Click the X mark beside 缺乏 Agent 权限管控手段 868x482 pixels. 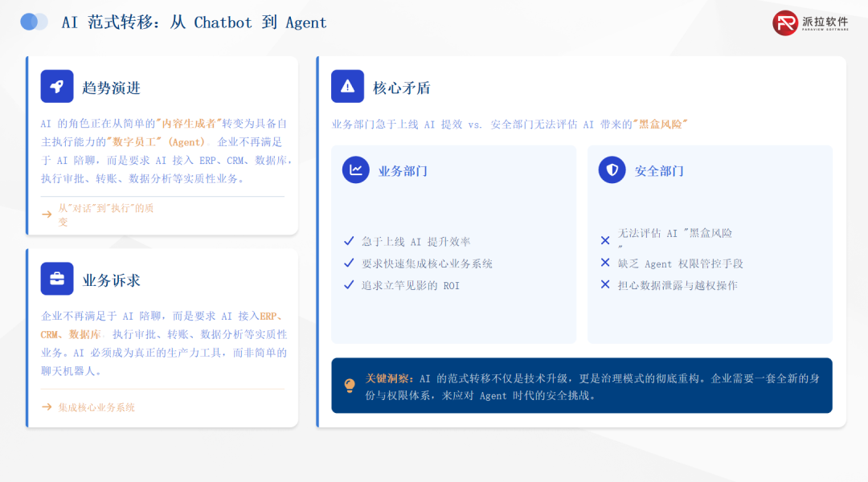[x=605, y=263]
